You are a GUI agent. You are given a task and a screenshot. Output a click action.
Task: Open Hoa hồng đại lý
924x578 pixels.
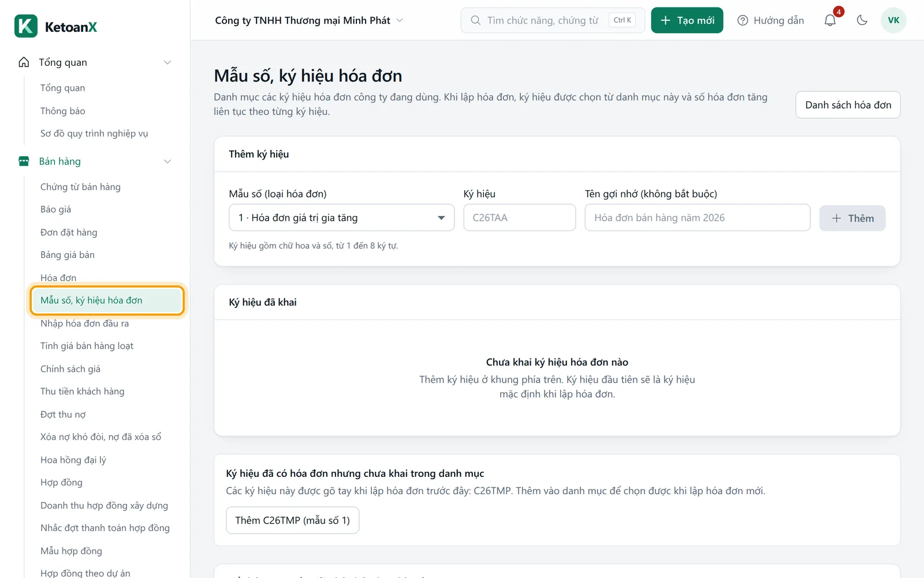point(73,460)
